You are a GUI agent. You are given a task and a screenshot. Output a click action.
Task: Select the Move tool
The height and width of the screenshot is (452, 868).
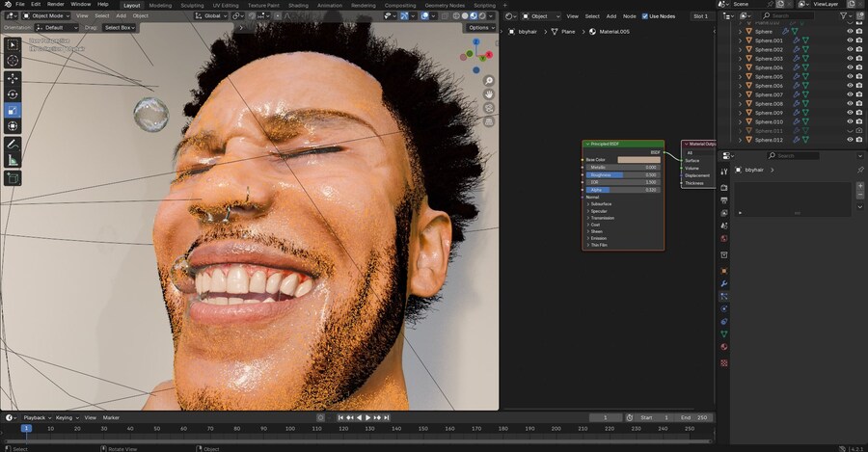pos(13,79)
